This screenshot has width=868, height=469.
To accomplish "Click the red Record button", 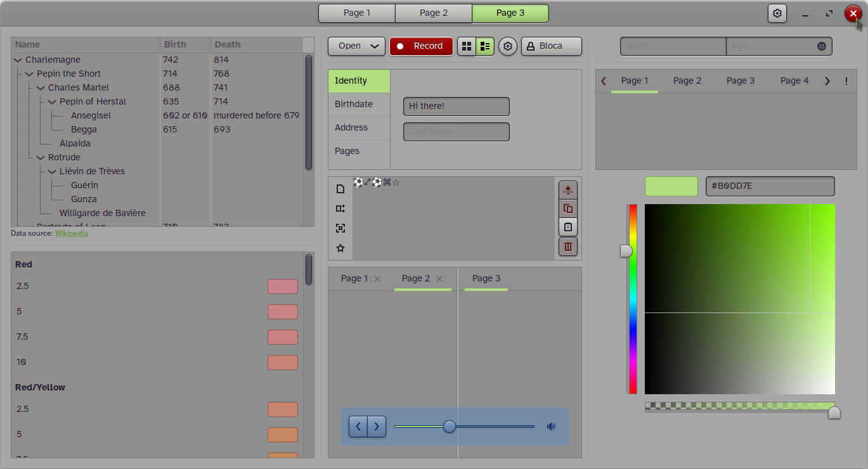I will (421, 46).
